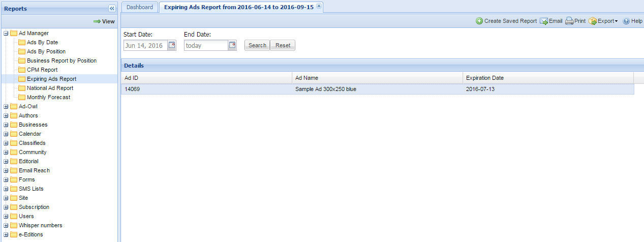Click the SMS Lists folder icon
644x242 pixels.
[14, 189]
